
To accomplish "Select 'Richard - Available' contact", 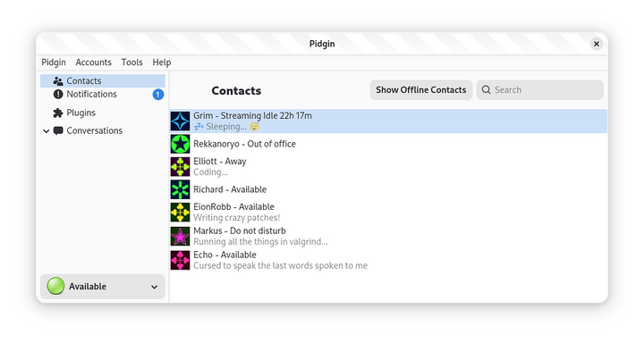I will coord(388,189).
